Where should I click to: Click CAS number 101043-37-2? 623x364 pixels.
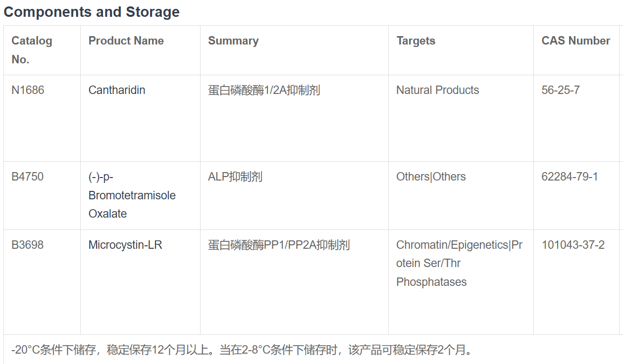(573, 245)
